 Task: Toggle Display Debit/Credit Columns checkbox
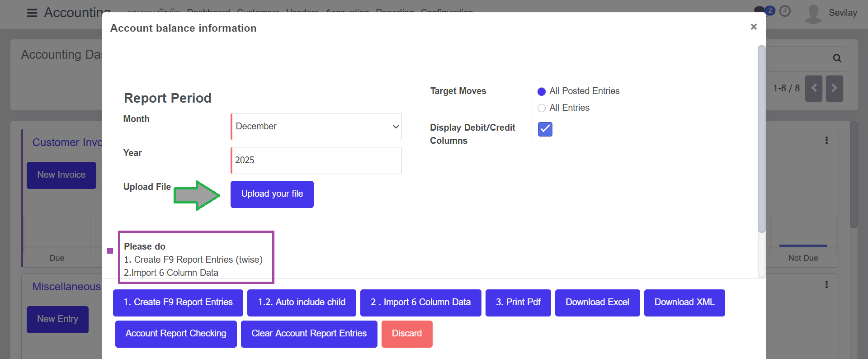545,129
